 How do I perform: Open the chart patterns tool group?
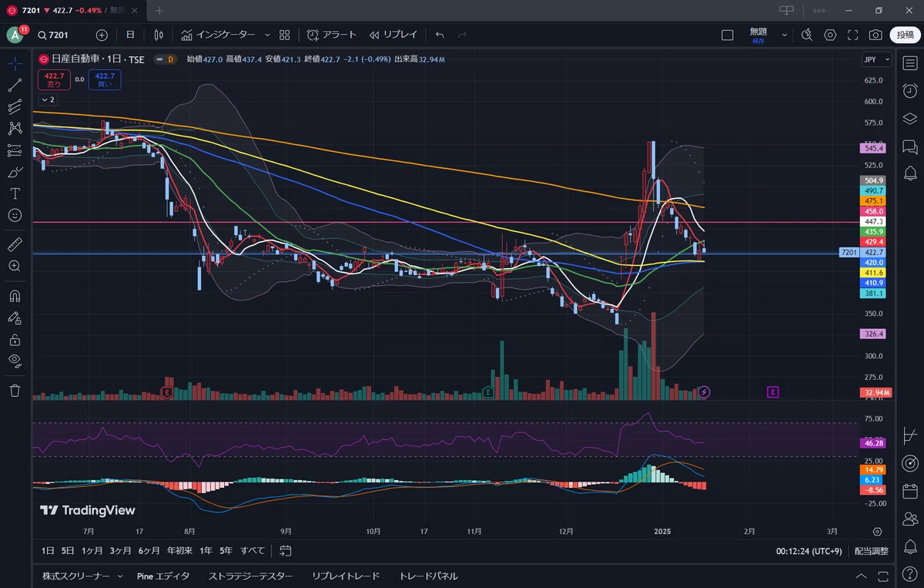(15, 128)
